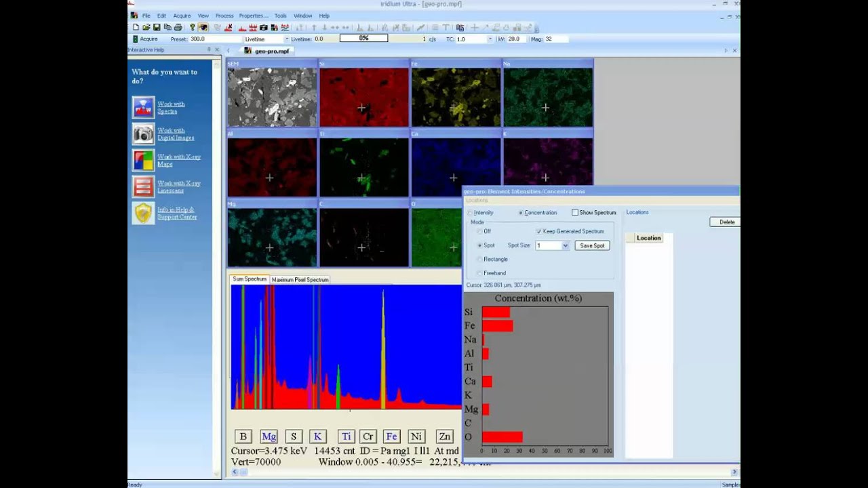Click the Preset value input field
Image resolution: width=868 pixels, height=488 pixels.
pos(215,39)
